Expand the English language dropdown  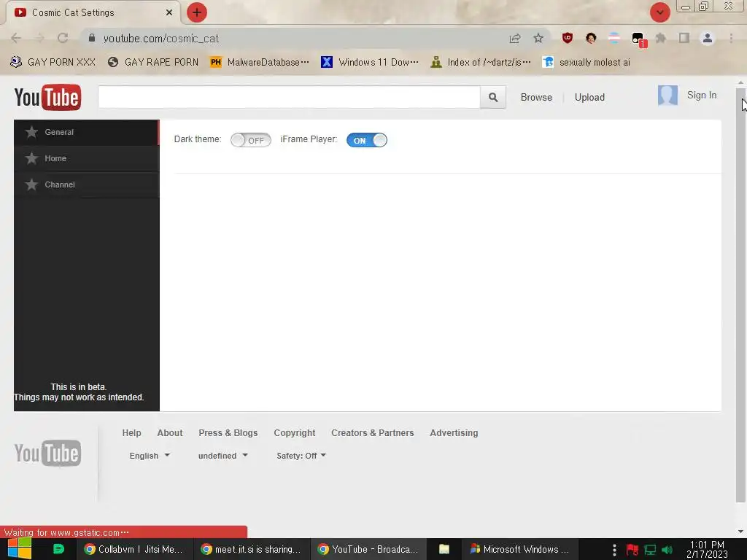pos(150,456)
